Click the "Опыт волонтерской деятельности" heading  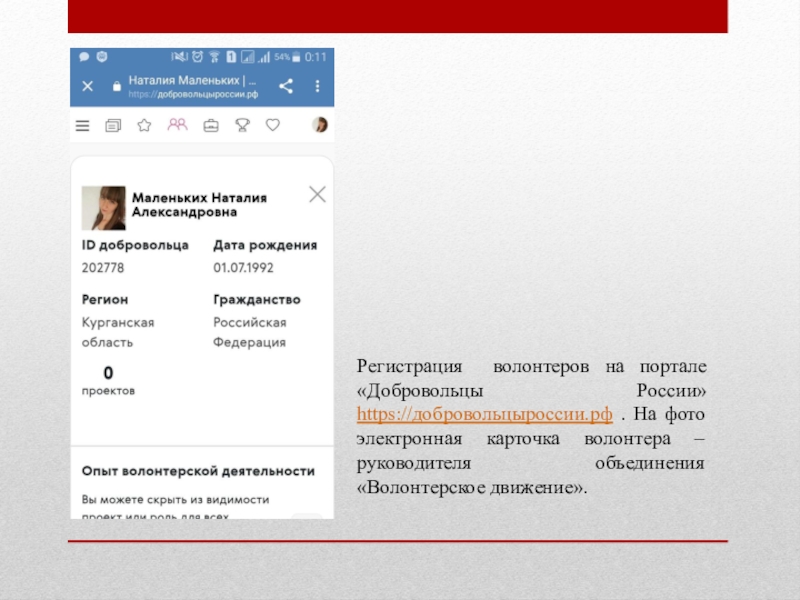tap(198, 471)
